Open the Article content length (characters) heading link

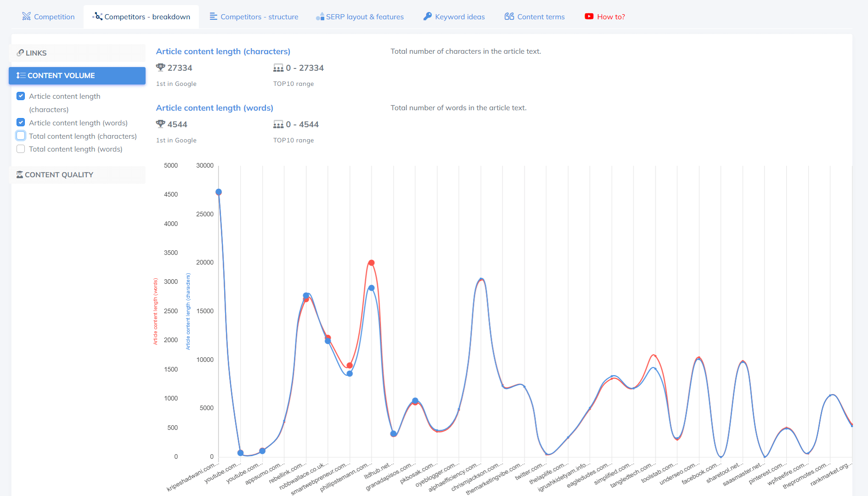223,51
